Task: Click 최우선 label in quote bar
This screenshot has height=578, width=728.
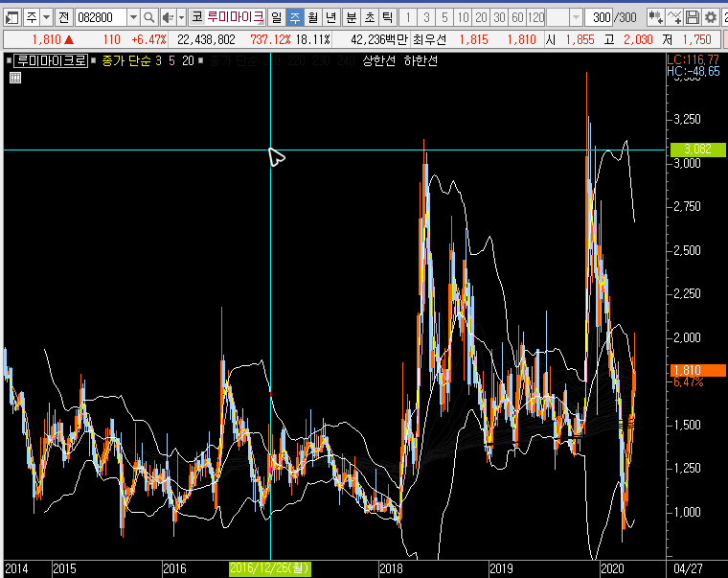Action: click(429, 39)
